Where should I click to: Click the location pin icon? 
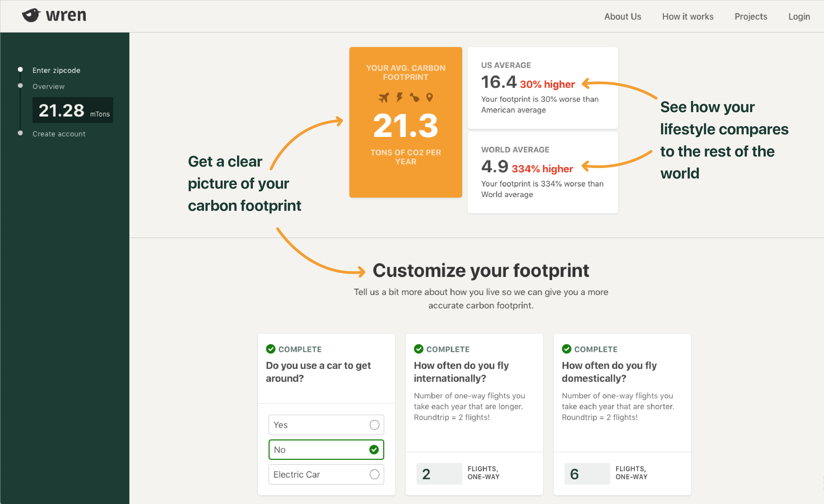[x=429, y=97]
